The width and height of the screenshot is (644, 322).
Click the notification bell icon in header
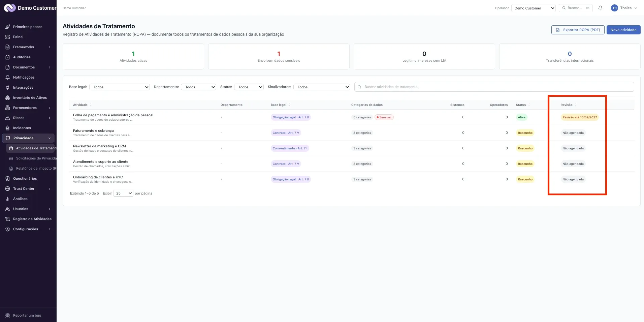click(x=600, y=8)
